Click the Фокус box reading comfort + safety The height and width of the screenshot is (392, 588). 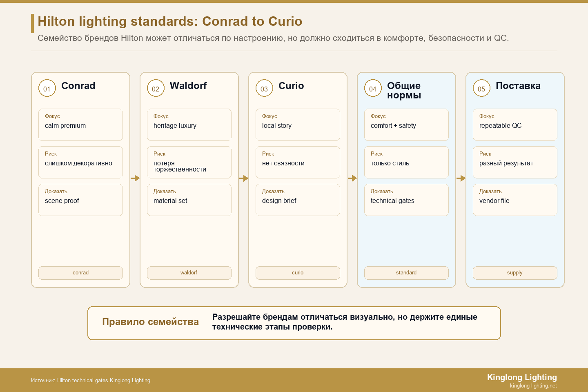406,125
